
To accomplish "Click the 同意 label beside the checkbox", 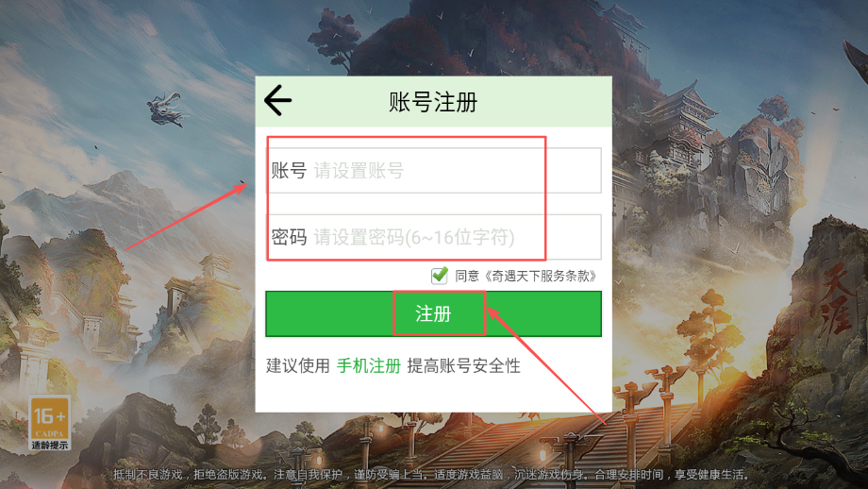I will tap(467, 276).
